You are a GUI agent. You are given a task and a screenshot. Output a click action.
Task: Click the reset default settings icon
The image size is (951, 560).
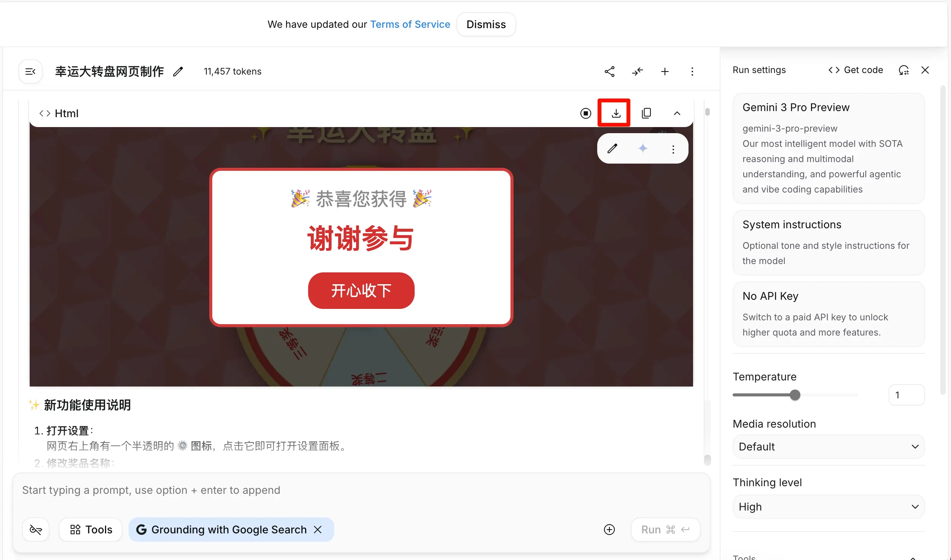[x=903, y=70]
